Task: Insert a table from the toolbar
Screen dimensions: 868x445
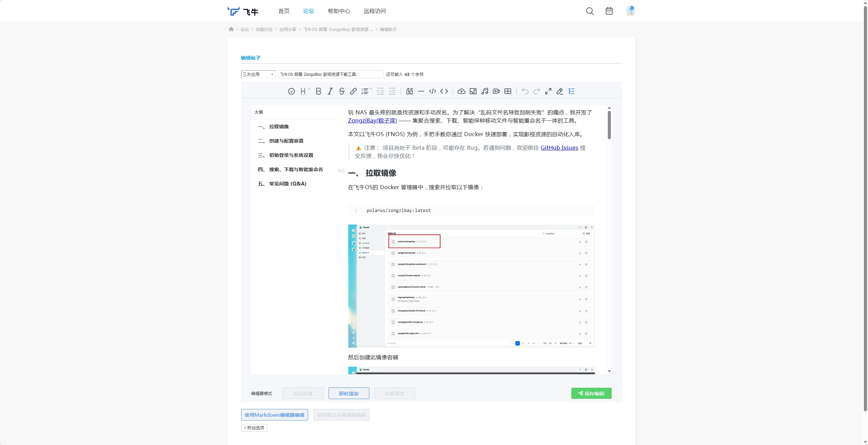Action: tap(508, 91)
